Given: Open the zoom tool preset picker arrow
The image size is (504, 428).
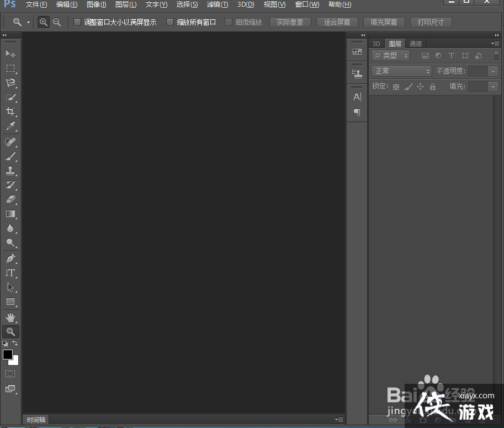Looking at the screenshot, I should [28, 22].
